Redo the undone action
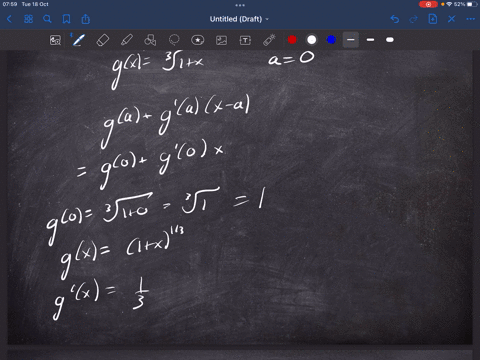 click(413, 19)
